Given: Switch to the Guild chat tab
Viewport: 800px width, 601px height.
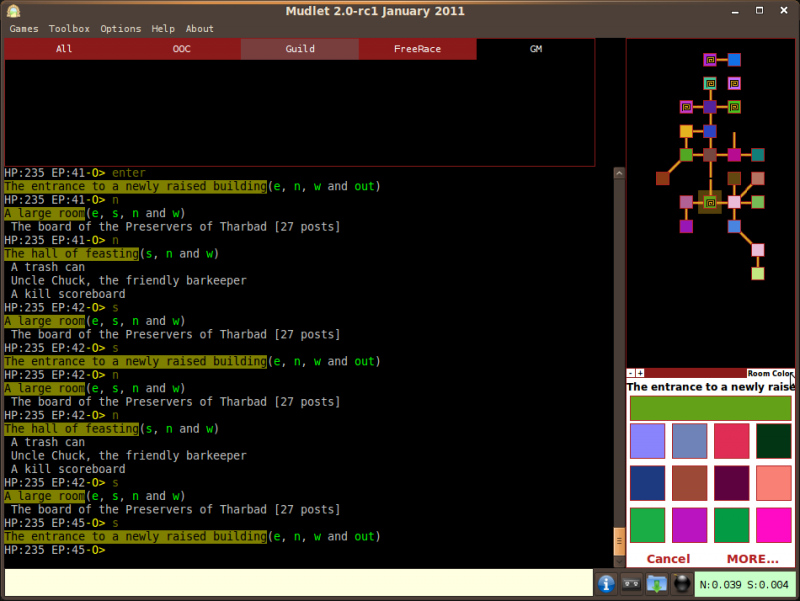Looking at the screenshot, I should click(x=300, y=49).
